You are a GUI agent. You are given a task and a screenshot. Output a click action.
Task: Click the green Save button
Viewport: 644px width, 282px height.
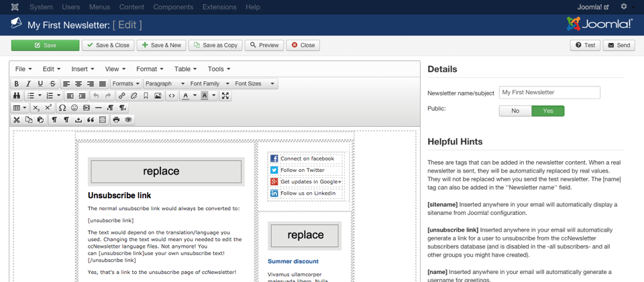[x=45, y=45]
